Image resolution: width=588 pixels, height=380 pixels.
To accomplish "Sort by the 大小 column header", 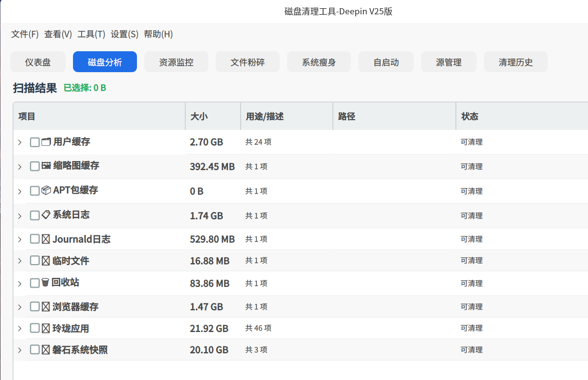I will click(213, 116).
